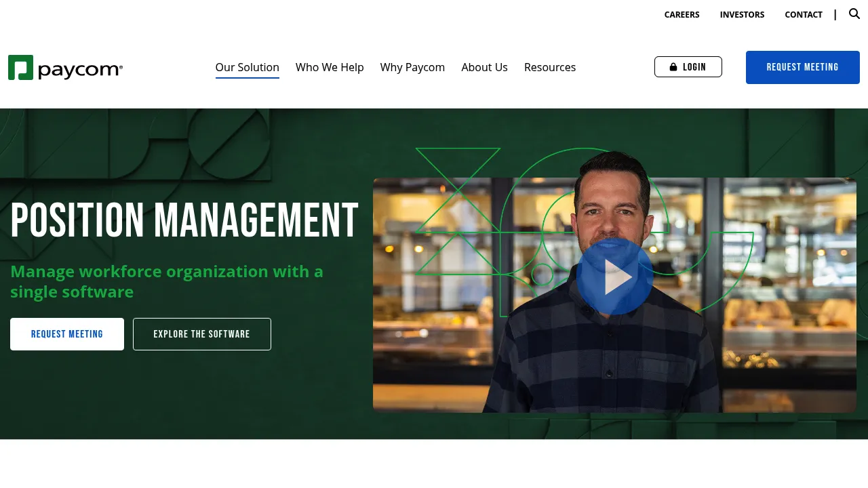Screen dimensions: 868x488
Task: Play the Position Management video
Action: (614, 277)
